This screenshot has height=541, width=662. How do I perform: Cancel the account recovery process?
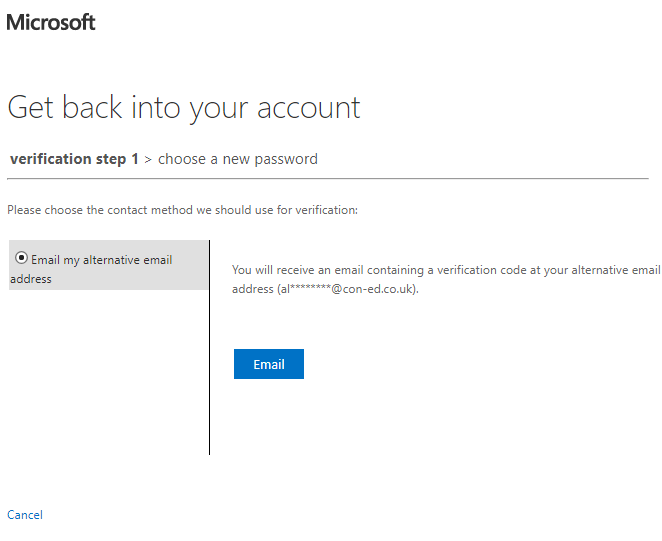(x=25, y=515)
